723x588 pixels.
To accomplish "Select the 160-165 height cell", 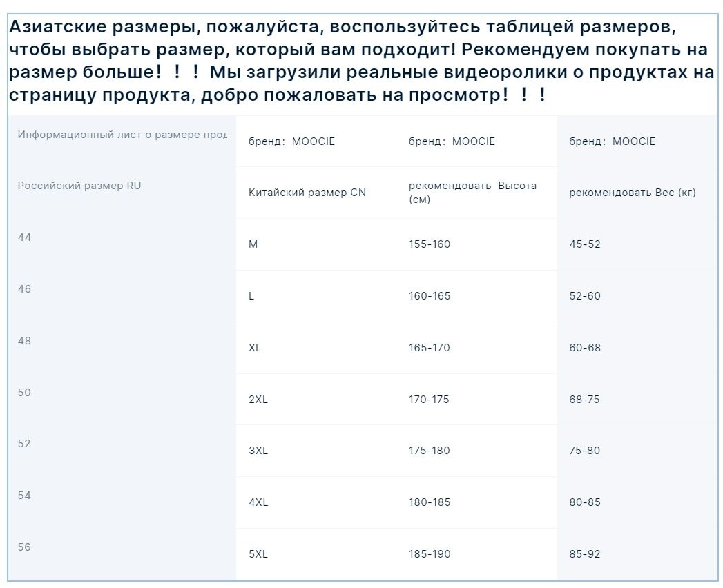I will click(429, 296).
